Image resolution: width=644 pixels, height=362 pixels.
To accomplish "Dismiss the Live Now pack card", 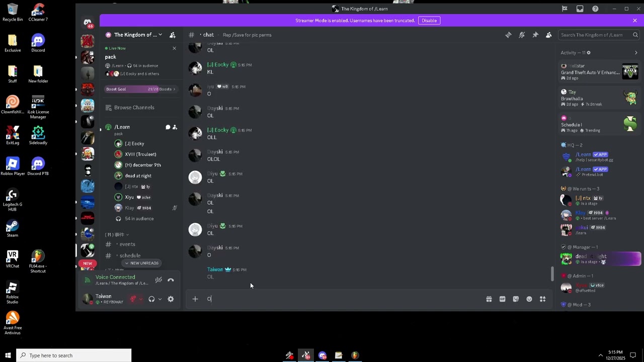I will 174,48.
